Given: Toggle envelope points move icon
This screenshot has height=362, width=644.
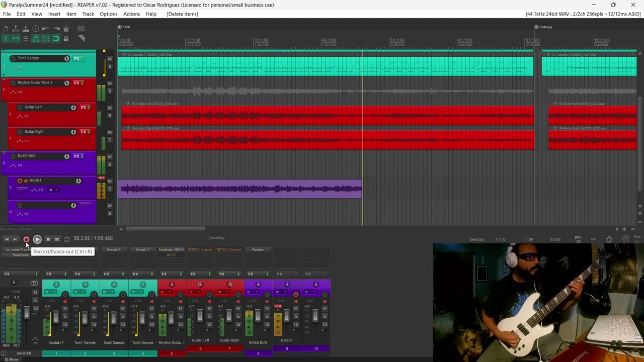Looking at the screenshot, I should [x=36, y=39].
